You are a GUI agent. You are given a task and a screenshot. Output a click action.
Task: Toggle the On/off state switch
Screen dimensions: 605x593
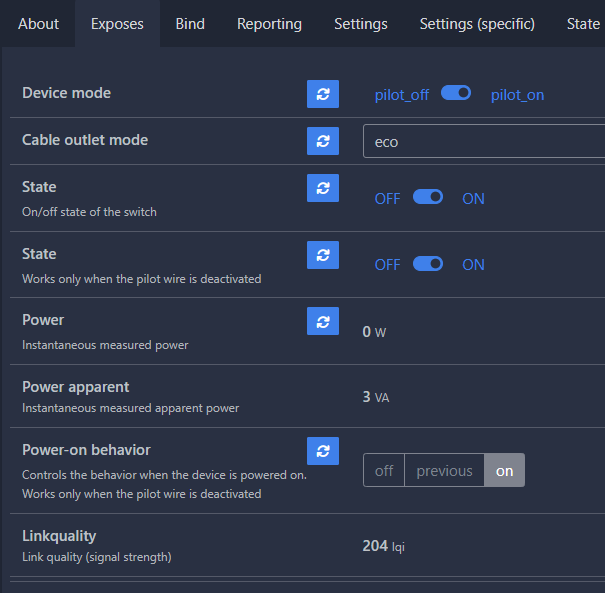pos(428,197)
